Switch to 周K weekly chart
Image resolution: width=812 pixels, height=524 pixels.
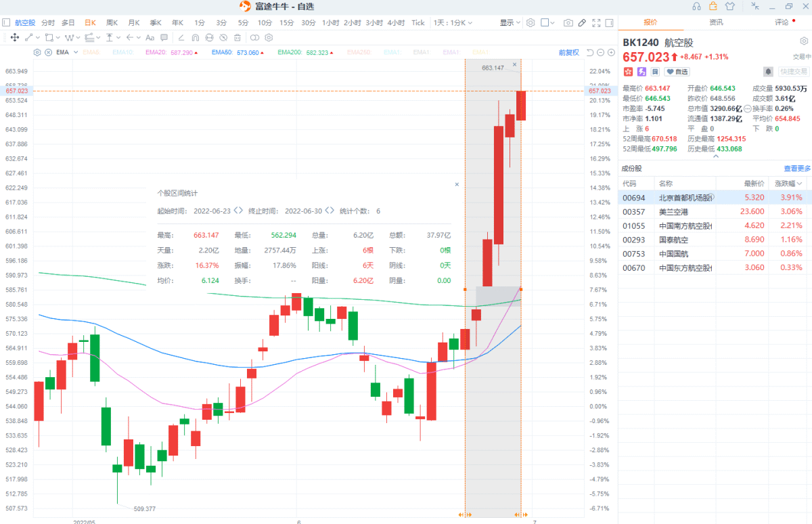(x=112, y=22)
